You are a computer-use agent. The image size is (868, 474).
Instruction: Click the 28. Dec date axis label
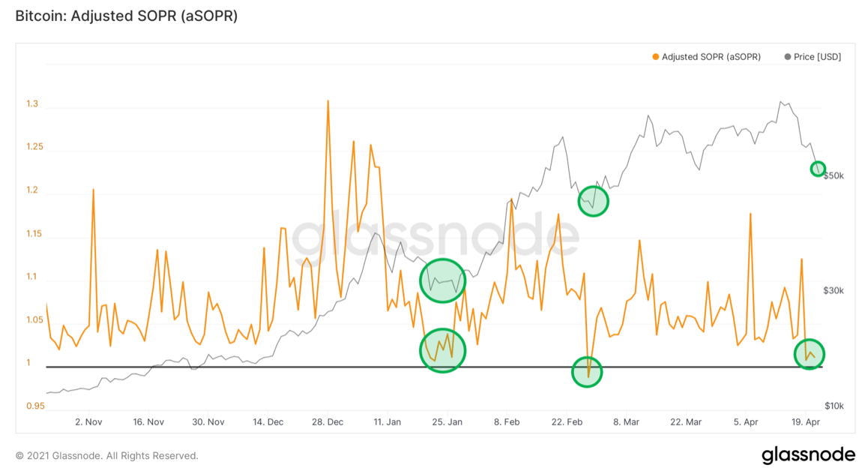pos(327,422)
